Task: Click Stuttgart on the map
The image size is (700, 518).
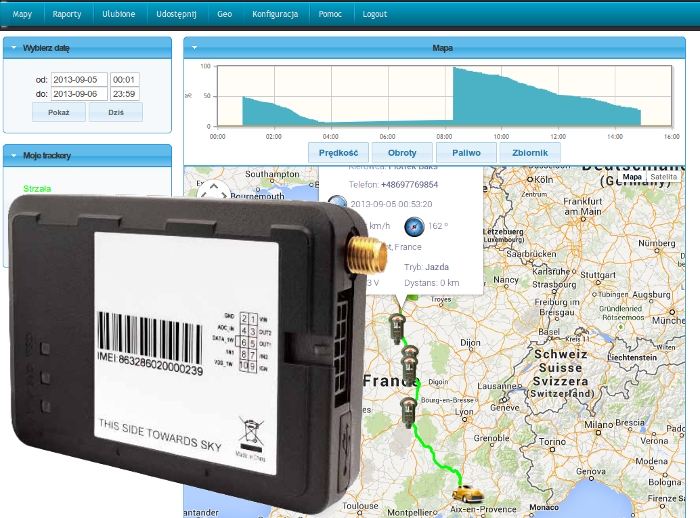Action: click(598, 275)
